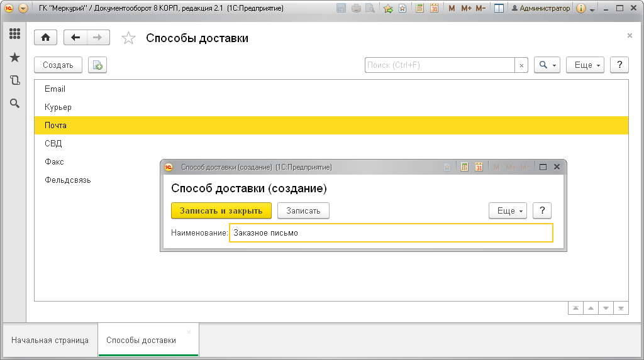Focus the Поиск (Ctrl+F) search field
Screen dimensions: 644x360
point(440,65)
